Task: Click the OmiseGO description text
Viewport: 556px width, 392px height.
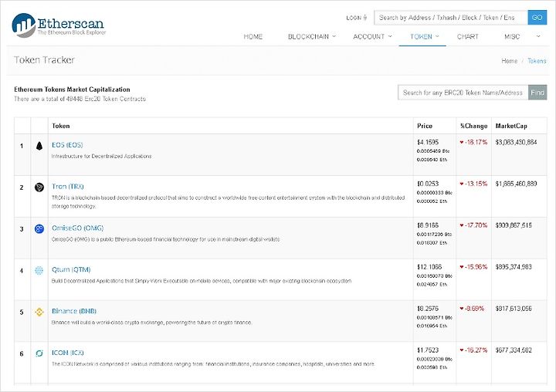Action: (x=165, y=239)
